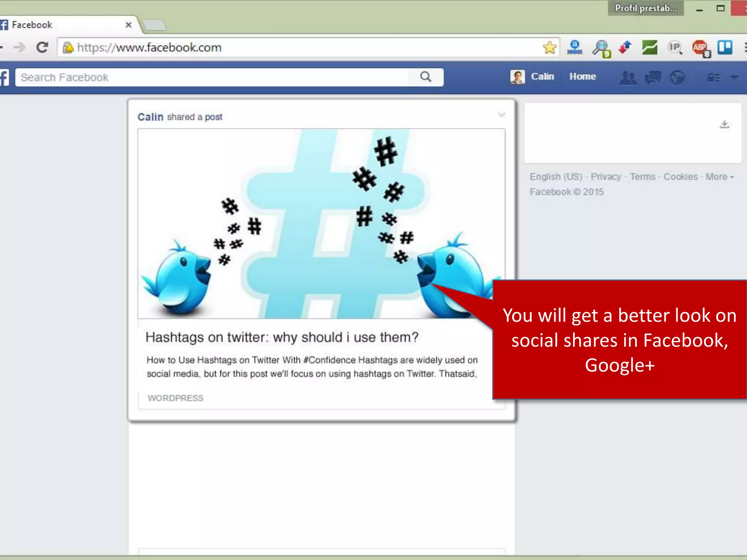This screenshot has height=560, width=747.
Task: Open the Alexa extension icon
Action: pyautogui.click(x=574, y=47)
